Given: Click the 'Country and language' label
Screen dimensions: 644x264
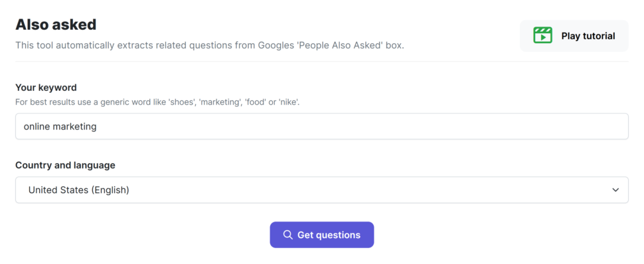Looking at the screenshot, I should point(65,165).
